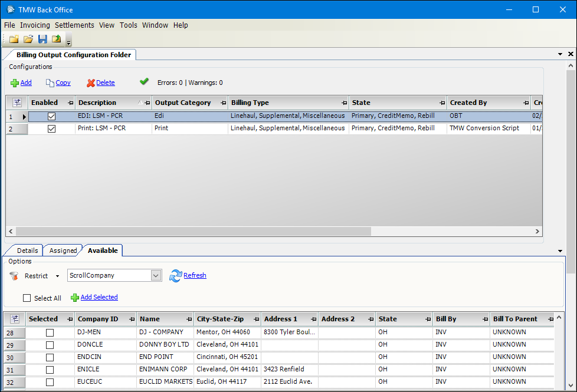Image resolution: width=577 pixels, height=392 pixels.
Task: Click the green validation checkmark icon
Action: coord(144,82)
